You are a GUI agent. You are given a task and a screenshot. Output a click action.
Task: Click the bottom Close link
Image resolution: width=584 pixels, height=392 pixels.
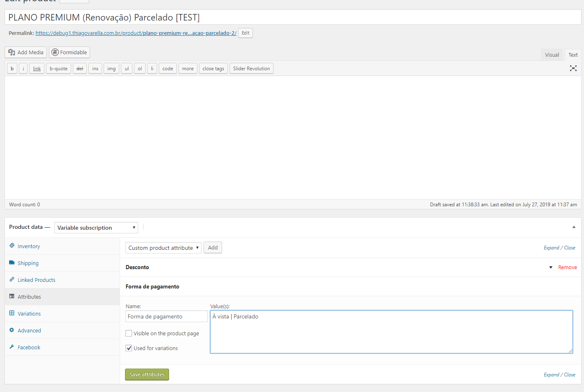tap(570, 375)
